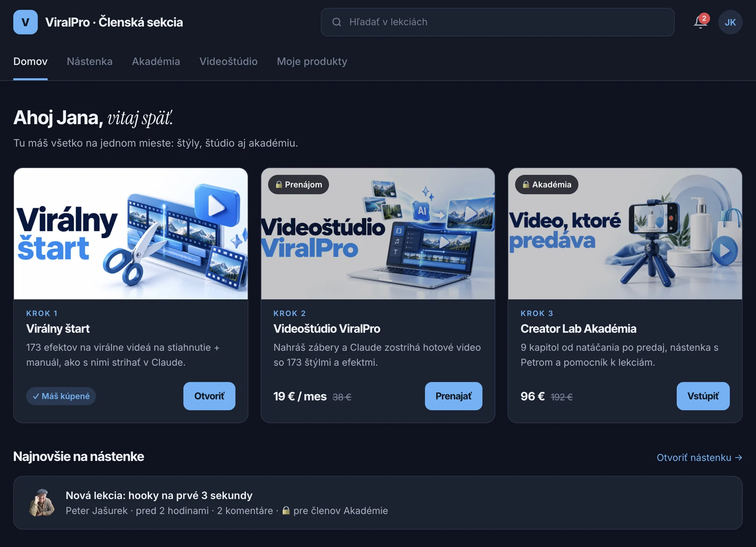The image size is (756, 547).
Task: Click the search magnifier icon
Action: [x=336, y=22]
